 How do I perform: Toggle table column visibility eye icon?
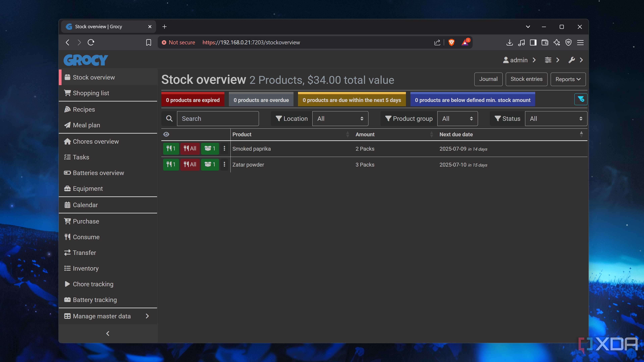tap(166, 134)
